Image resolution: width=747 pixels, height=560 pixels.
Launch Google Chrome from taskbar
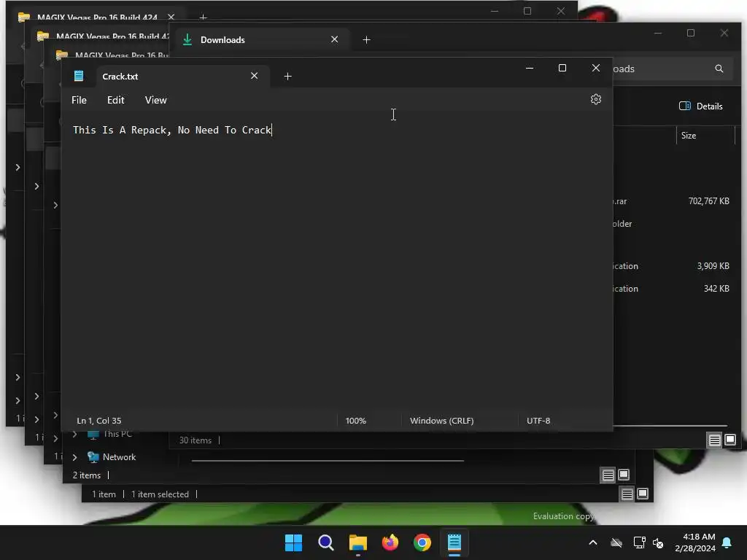(x=422, y=542)
